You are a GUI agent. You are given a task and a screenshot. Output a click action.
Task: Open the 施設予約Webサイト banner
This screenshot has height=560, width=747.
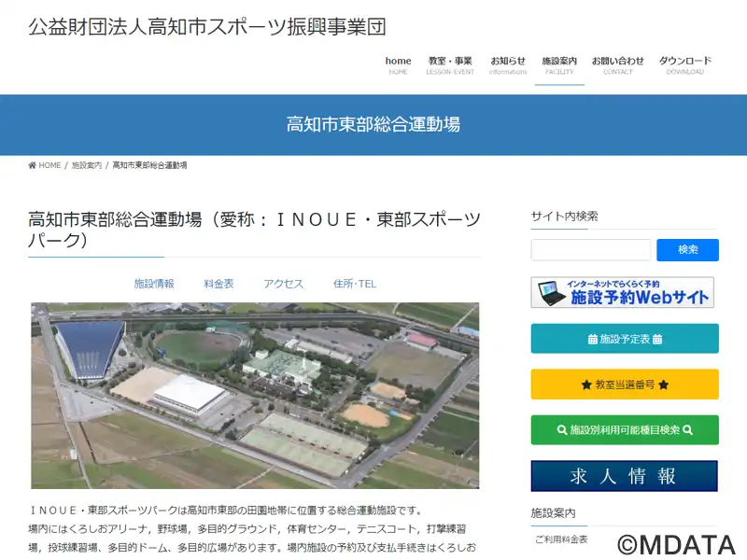[x=622, y=292]
